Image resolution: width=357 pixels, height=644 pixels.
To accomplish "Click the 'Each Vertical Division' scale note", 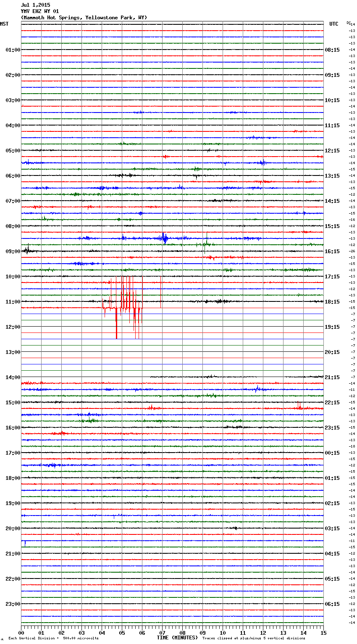I will 53,639.
